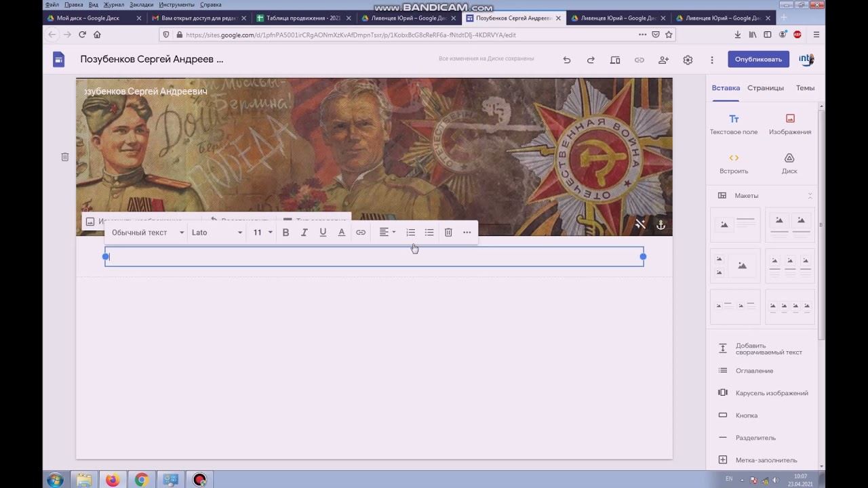This screenshot has width=868, height=488.
Task: Switch to the Страницы tab
Action: point(766,88)
